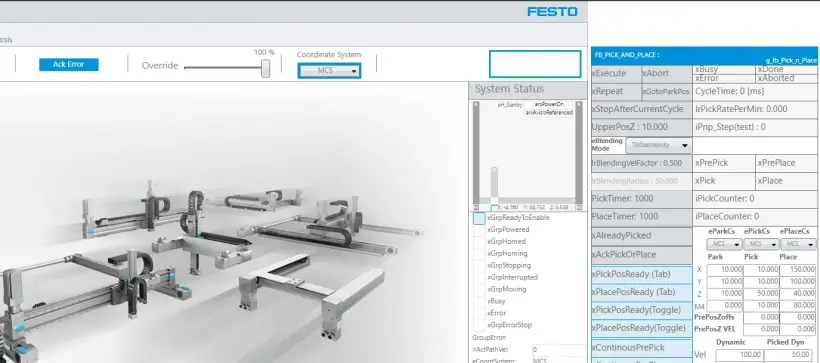The width and height of the screenshot is (820, 363).
Task: Click the xDone status cell
Action: point(787,70)
